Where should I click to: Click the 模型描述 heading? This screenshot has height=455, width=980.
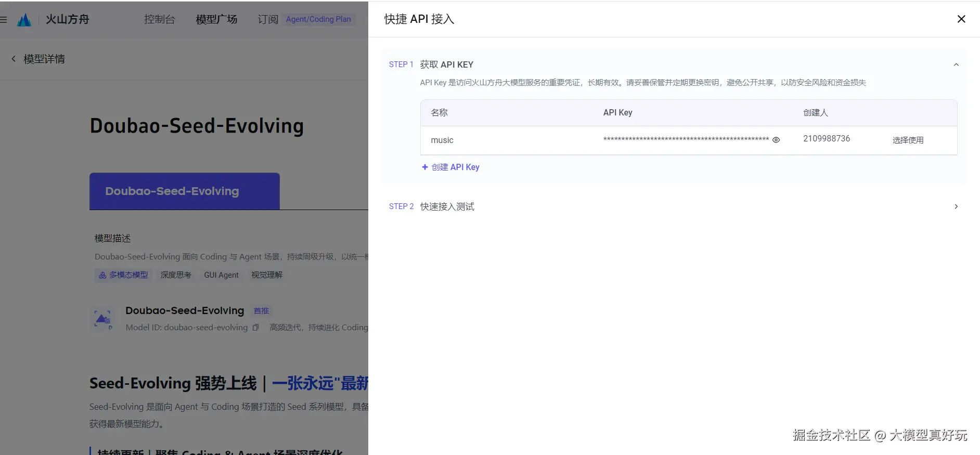[x=113, y=238]
